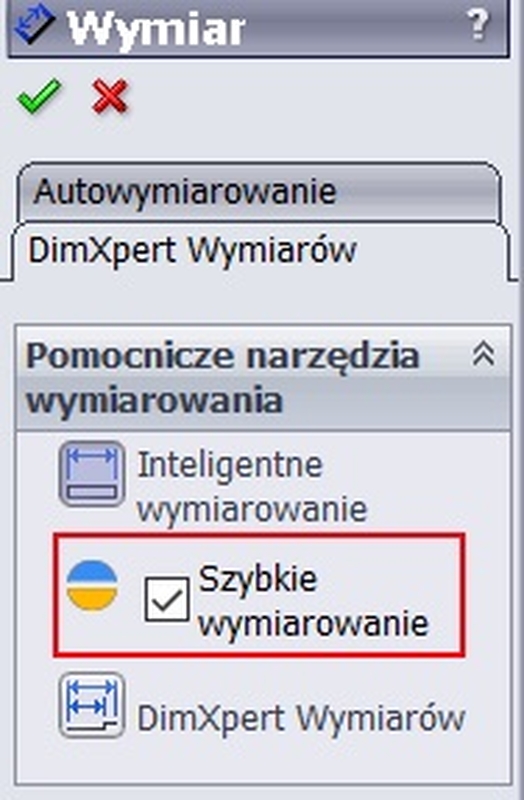Click the word wymiarowanie under Szybkie
The image size is (524, 800).
pos(313,623)
